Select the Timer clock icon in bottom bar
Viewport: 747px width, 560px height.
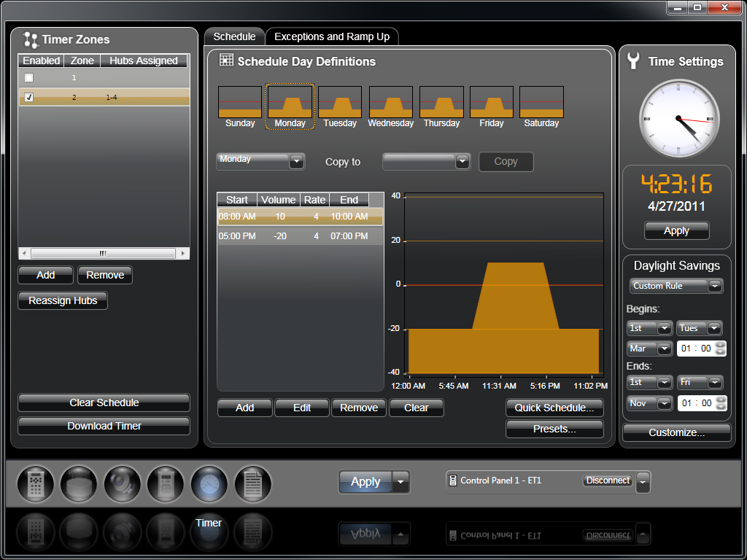click(x=209, y=484)
